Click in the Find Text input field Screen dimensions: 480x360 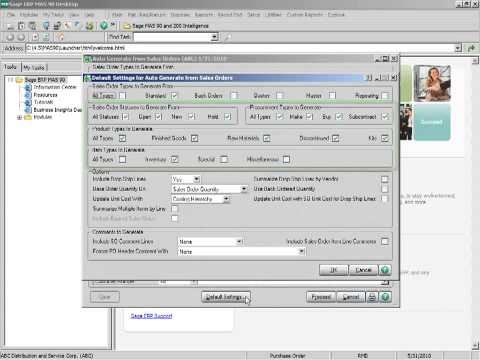172,37
